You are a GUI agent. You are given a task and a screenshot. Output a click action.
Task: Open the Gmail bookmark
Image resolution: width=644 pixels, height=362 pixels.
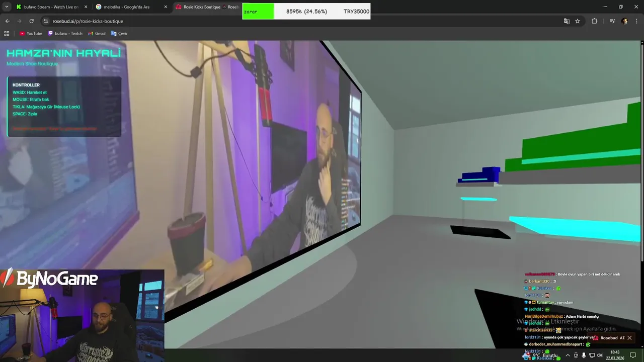click(97, 33)
